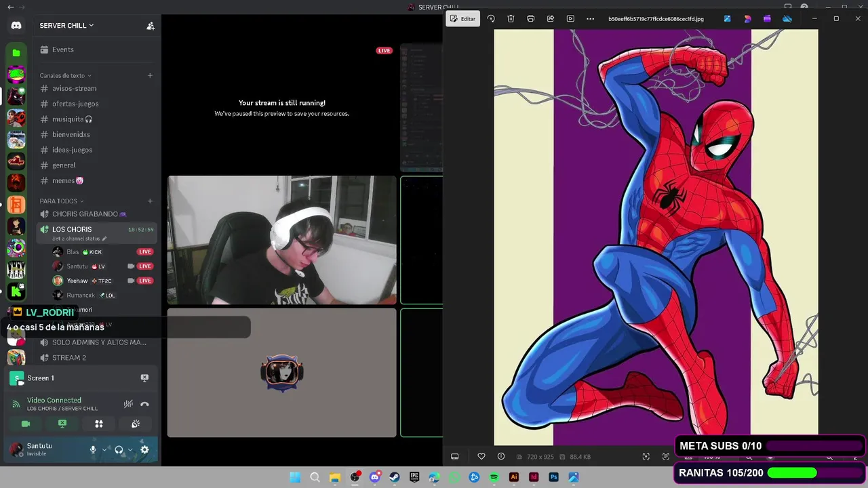868x488 pixels.
Task: Expand the SERVER CHILL server menu
Action: pyautogui.click(x=67, y=26)
